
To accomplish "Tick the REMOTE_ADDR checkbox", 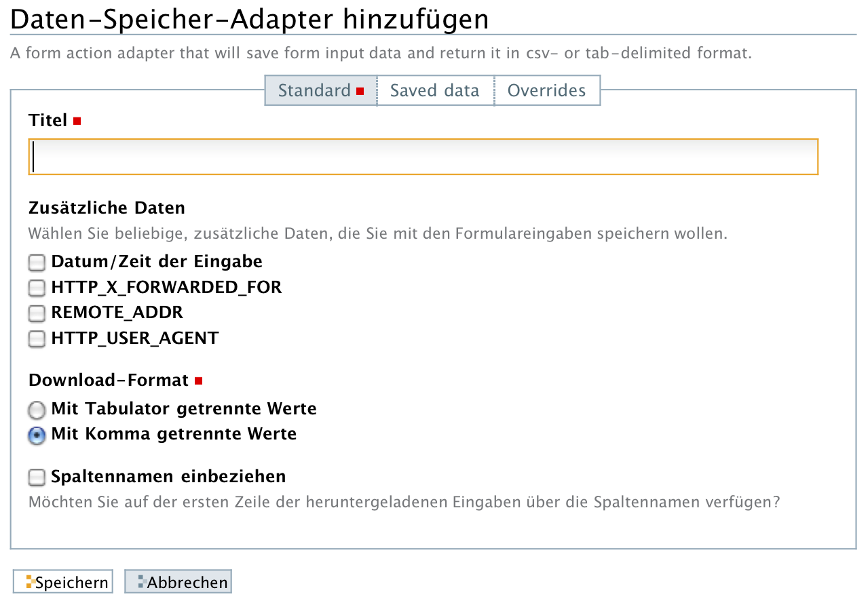I will pyautogui.click(x=37, y=313).
